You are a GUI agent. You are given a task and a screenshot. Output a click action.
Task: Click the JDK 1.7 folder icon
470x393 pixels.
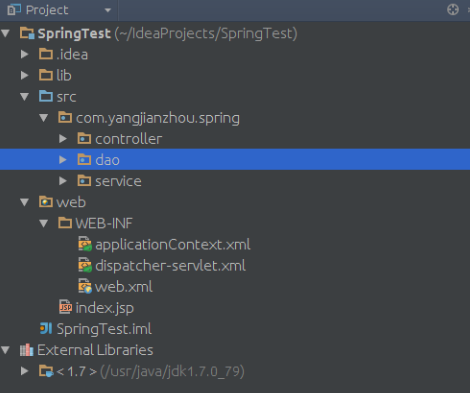click(x=46, y=371)
